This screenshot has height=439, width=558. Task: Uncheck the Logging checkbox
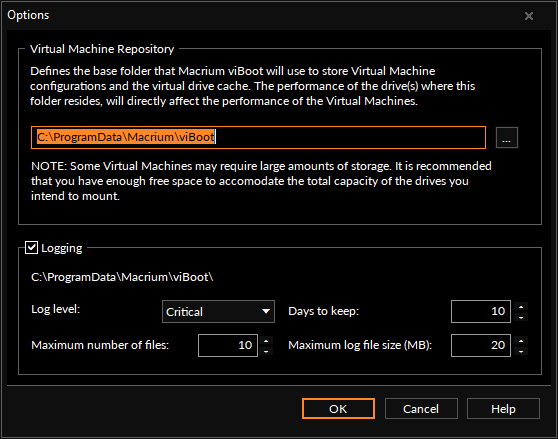coord(31,248)
